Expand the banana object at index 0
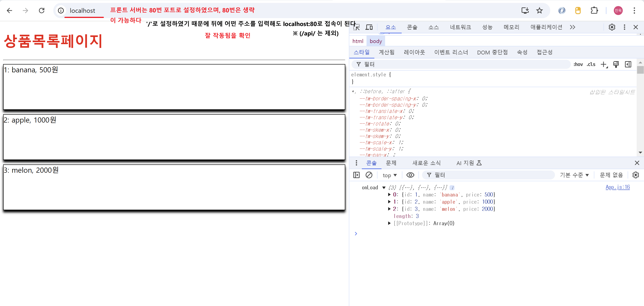The height and width of the screenshot is (306, 644). (389, 194)
